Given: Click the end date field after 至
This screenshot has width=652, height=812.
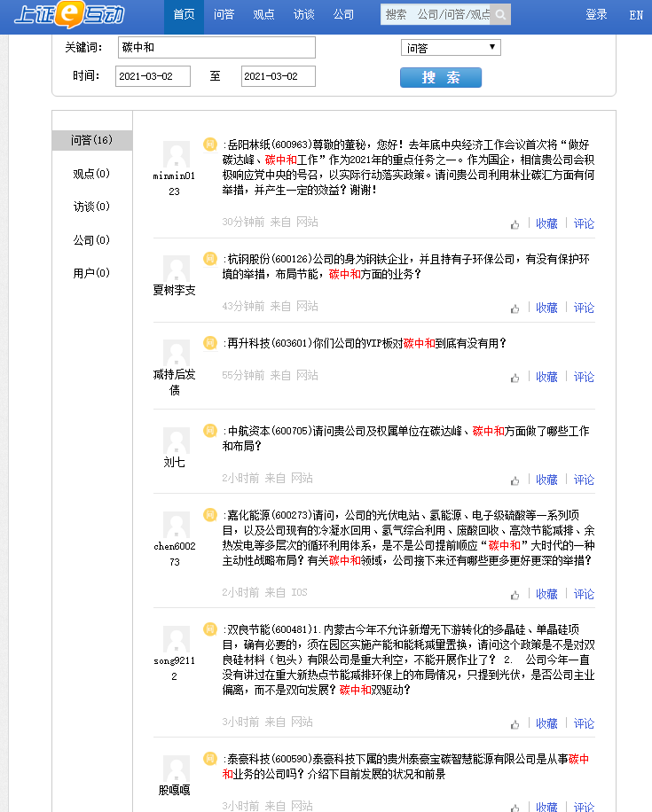Looking at the screenshot, I should point(279,76).
